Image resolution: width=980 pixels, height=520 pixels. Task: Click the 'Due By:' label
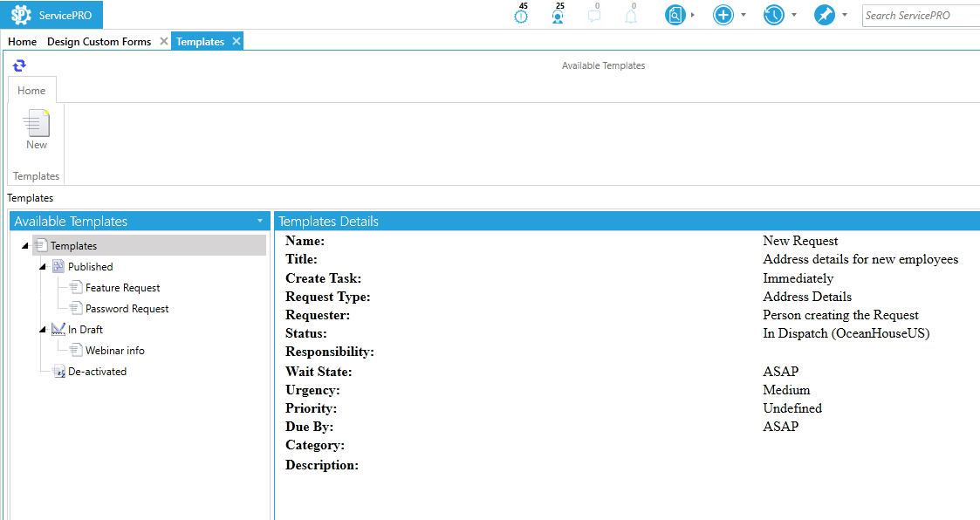click(310, 427)
